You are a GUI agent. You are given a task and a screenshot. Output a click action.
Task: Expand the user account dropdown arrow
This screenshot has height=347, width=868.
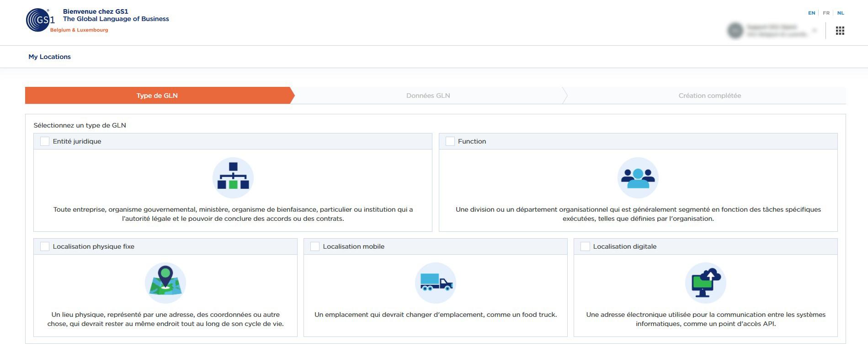[x=814, y=31]
